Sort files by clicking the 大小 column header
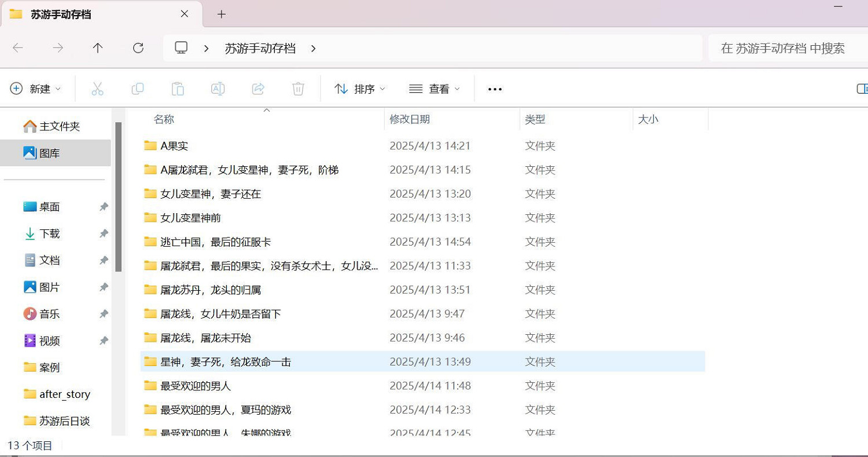 648,119
